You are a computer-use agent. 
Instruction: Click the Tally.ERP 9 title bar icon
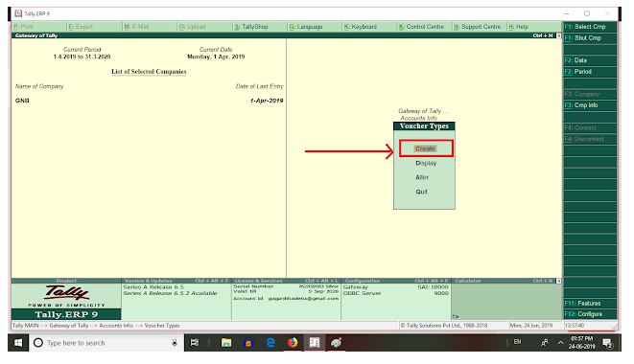(x=18, y=13)
